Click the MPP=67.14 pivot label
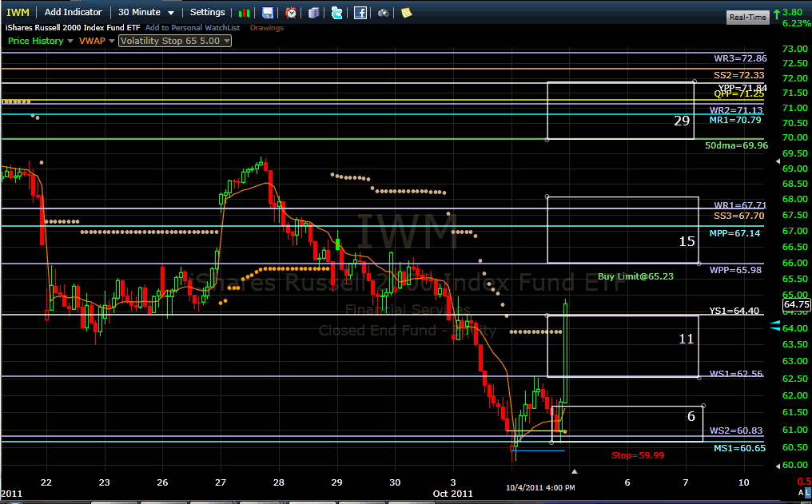The width and height of the screenshot is (812, 504). point(734,233)
